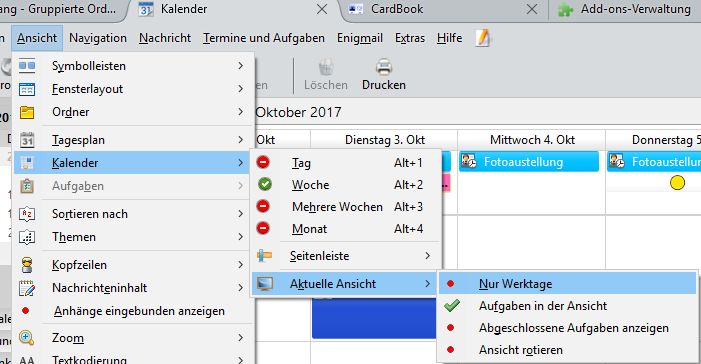Open the Themen submenu arrow

[241, 237]
